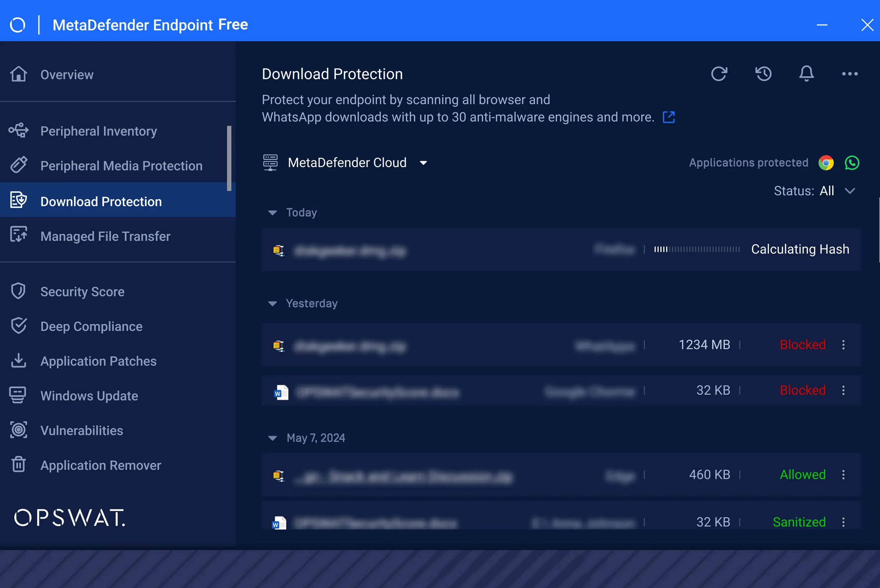Click the OPSWAT circle logo in title bar
The height and width of the screenshot is (588, 880).
point(17,25)
